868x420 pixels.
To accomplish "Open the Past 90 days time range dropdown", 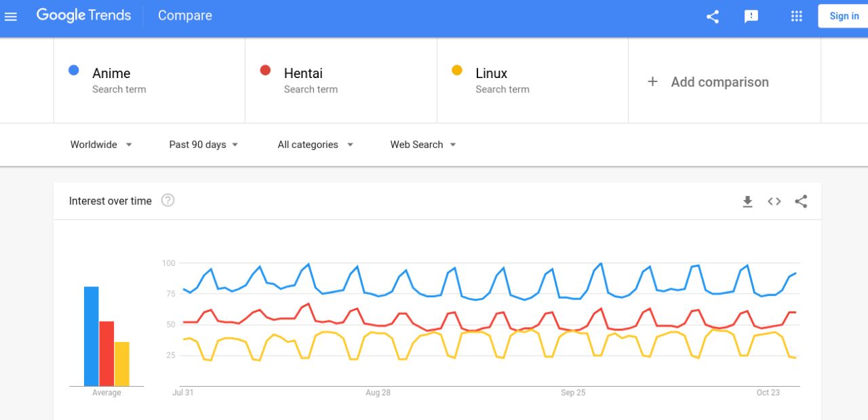I will 203,145.
